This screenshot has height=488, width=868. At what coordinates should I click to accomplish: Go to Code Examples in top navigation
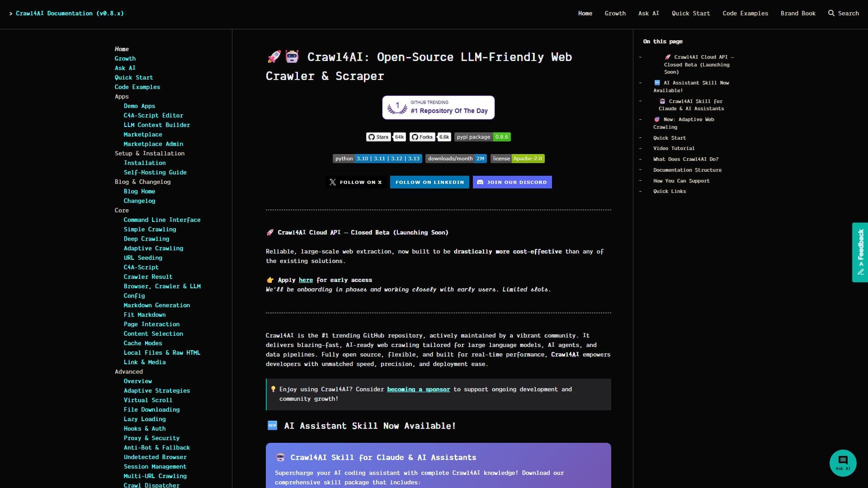[745, 13]
